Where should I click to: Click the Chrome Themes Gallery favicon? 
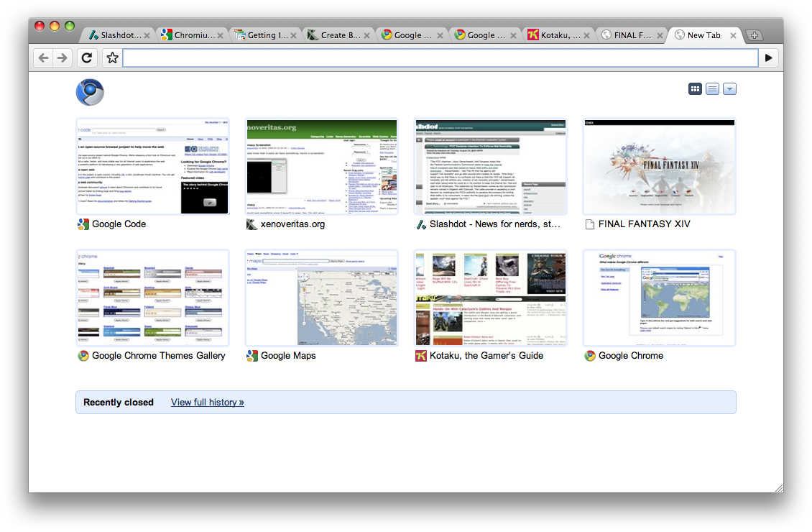(x=83, y=356)
